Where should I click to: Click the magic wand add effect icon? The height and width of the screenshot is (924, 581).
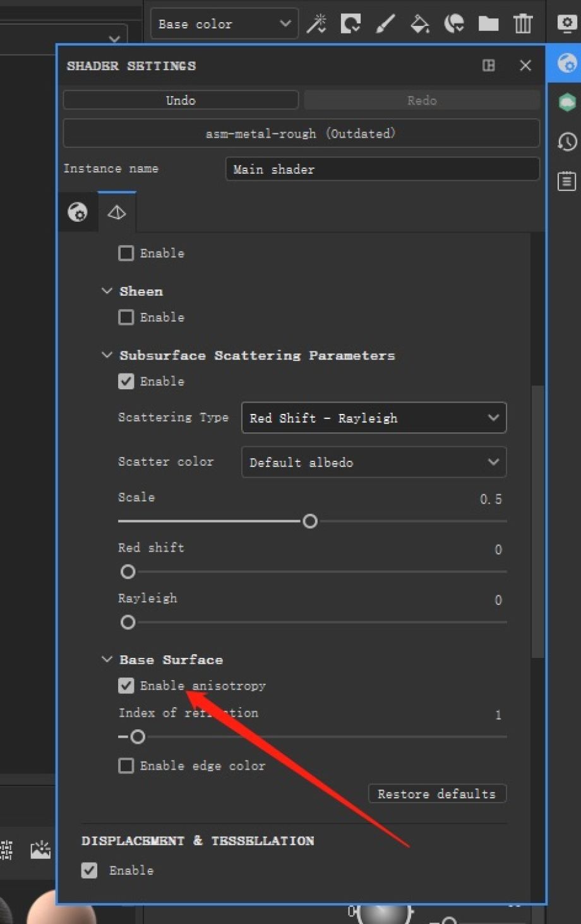coord(316,24)
